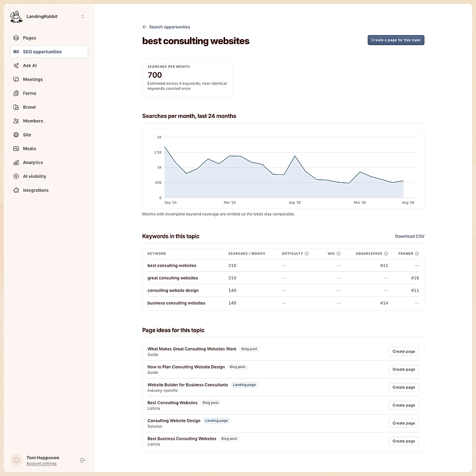Click the AI visibility at-sign icon
This screenshot has height=476, width=476.
(x=16, y=176)
